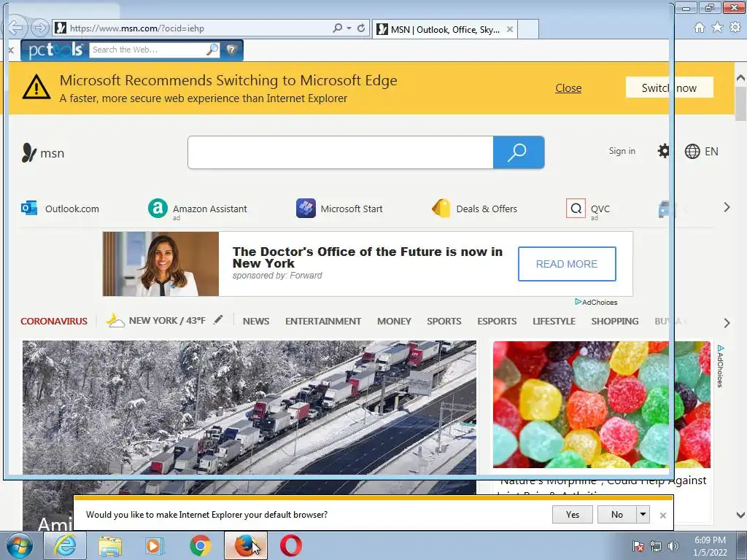Open the SPORTS category

(x=444, y=321)
